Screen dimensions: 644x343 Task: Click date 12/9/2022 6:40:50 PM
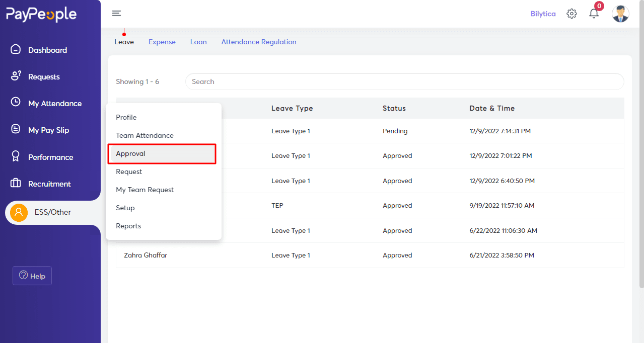[502, 181]
